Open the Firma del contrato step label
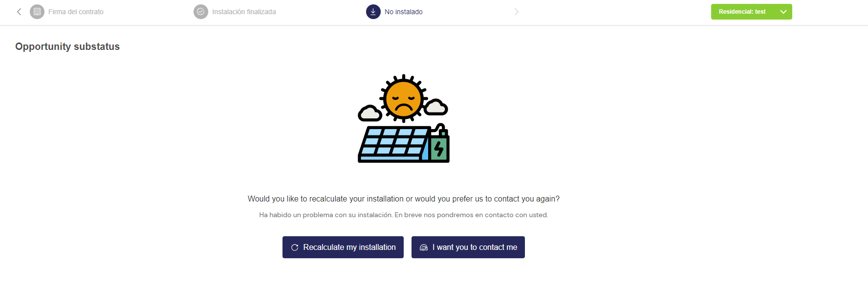The image size is (868, 291). click(x=76, y=12)
